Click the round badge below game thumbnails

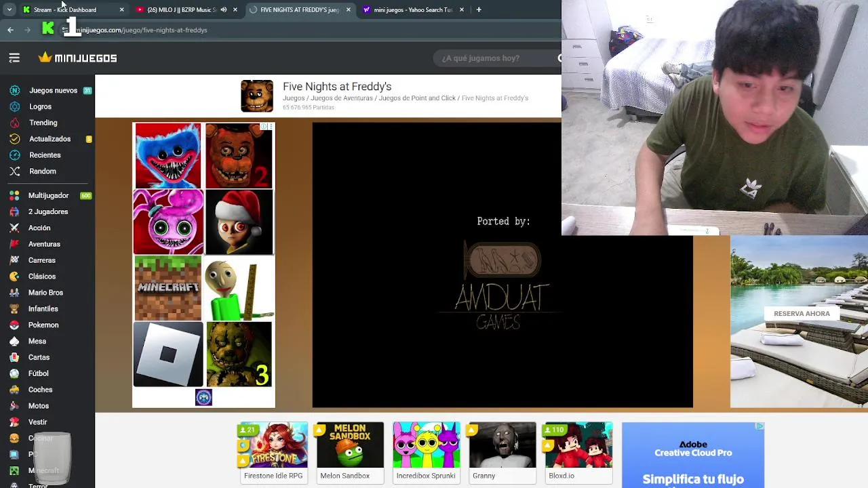[203, 397]
